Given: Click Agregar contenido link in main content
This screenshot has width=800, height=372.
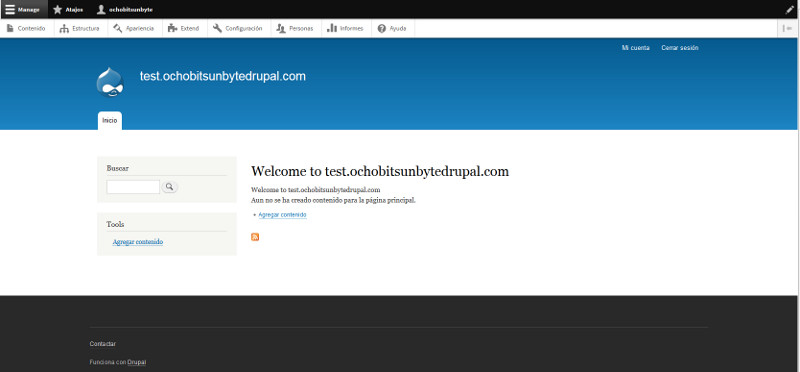Looking at the screenshot, I should point(283,215).
